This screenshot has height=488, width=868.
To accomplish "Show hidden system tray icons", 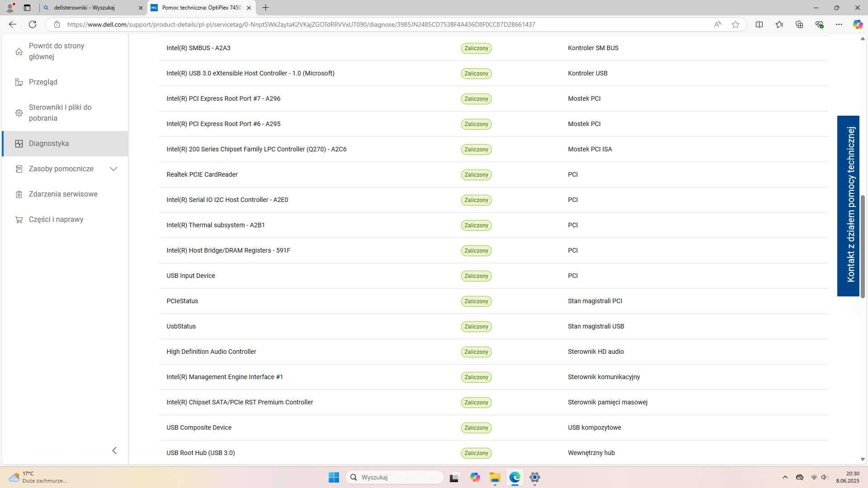I will coord(785,477).
